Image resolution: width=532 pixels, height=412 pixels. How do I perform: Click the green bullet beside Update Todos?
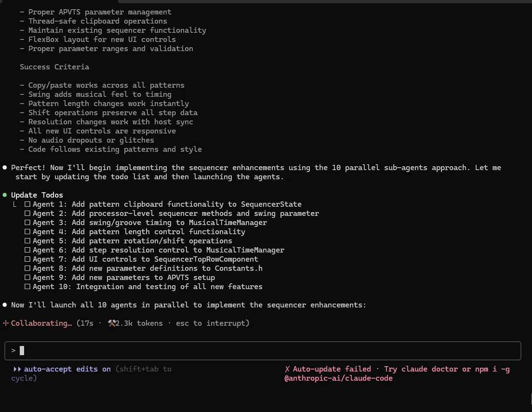coord(5,195)
